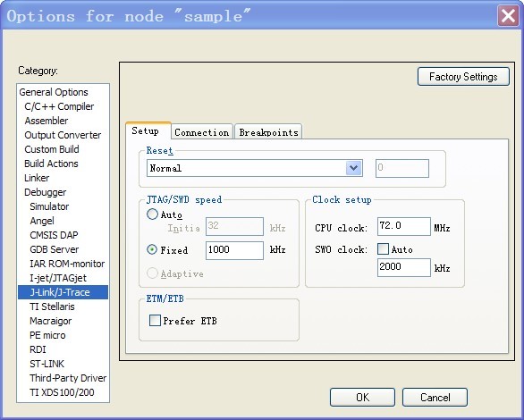Viewport: 524px width, 420px height.
Task: Select I-jet/JTAGjet category
Action: click(x=58, y=278)
